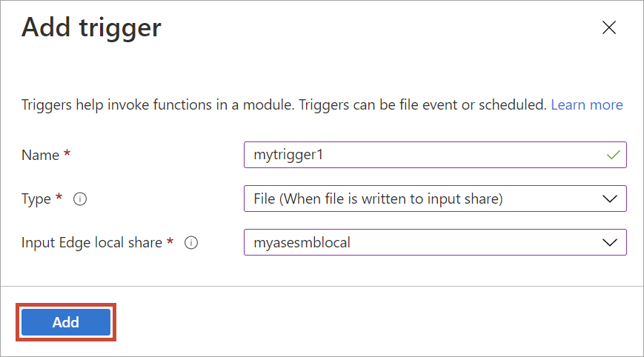Open the Type dropdown showing File option

pyautogui.click(x=435, y=198)
